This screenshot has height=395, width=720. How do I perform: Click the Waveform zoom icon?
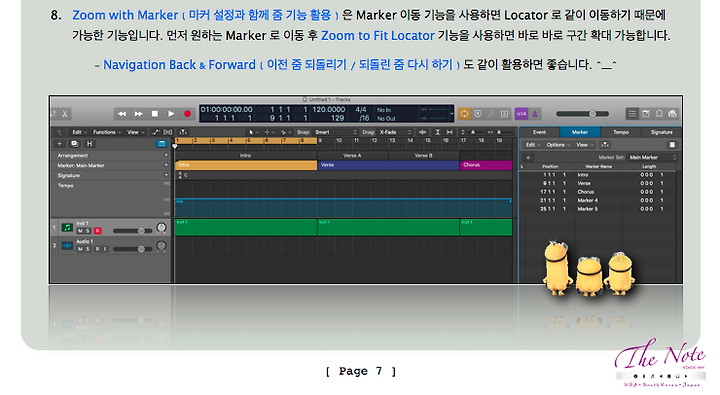pos(422,132)
